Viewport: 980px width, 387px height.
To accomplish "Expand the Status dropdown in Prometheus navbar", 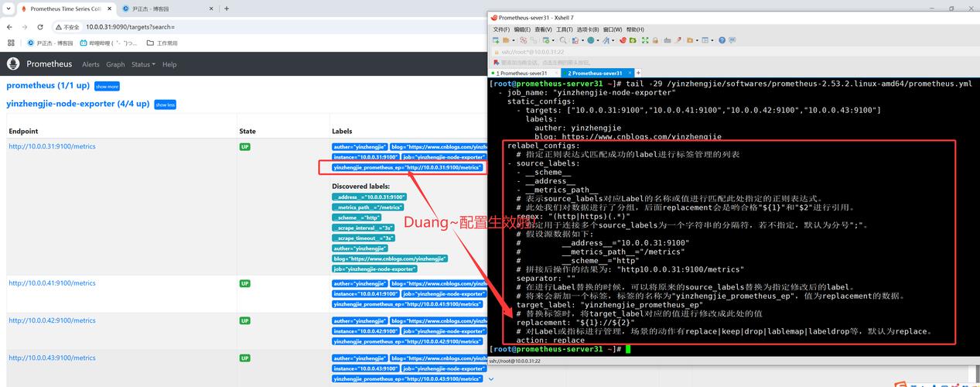I will (x=143, y=64).
